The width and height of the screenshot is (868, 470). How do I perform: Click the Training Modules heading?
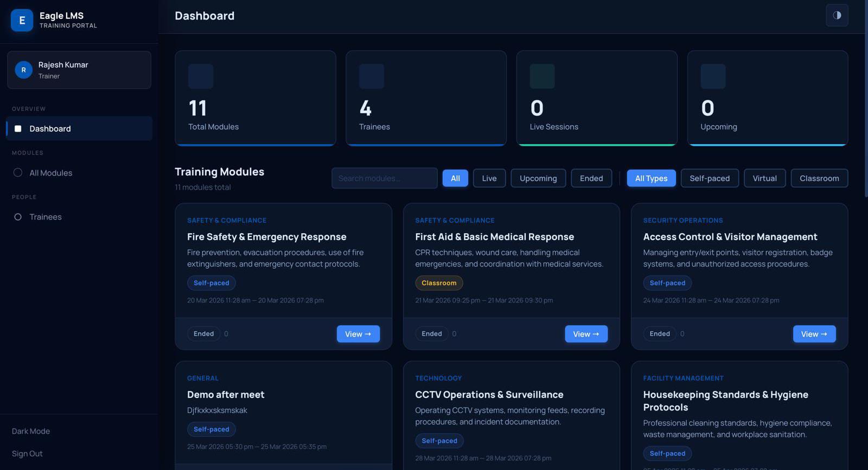click(220, 172)
